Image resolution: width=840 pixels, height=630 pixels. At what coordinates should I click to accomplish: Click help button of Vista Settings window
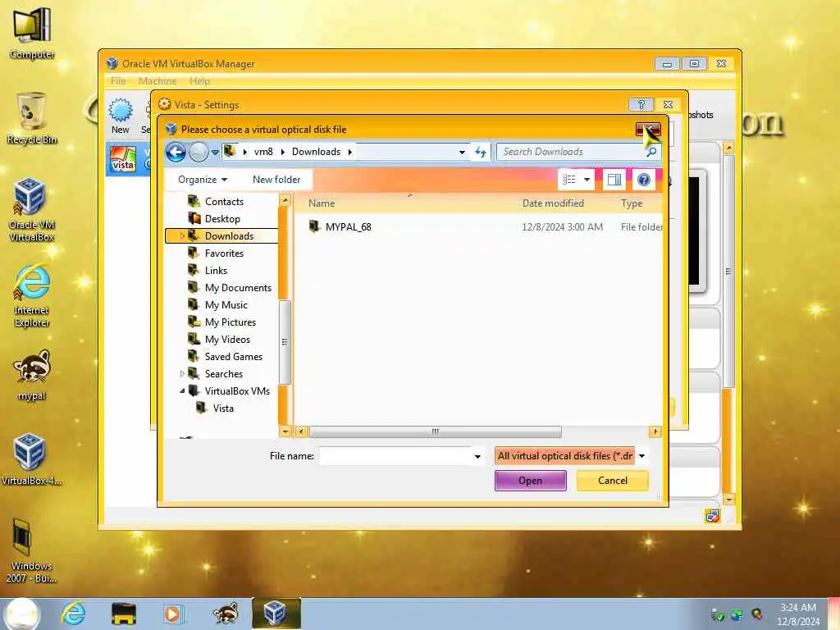641,104
